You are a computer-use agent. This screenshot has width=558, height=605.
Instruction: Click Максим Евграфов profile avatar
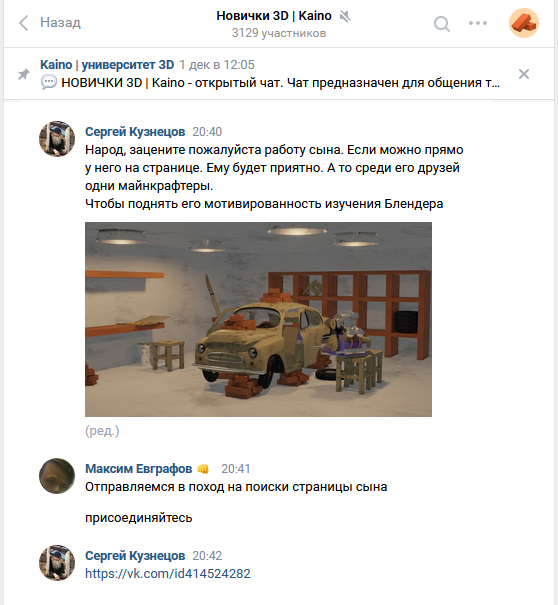[x=57, y=476]
